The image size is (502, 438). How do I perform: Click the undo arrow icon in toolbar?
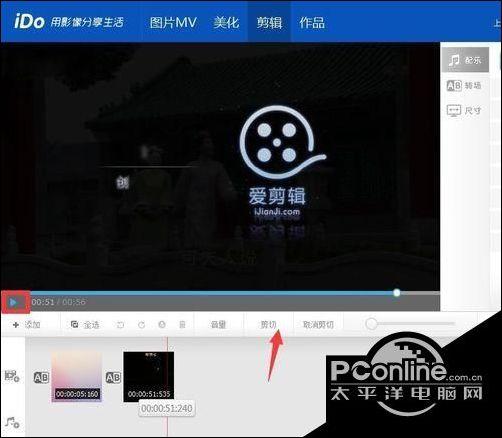point(120,324)
